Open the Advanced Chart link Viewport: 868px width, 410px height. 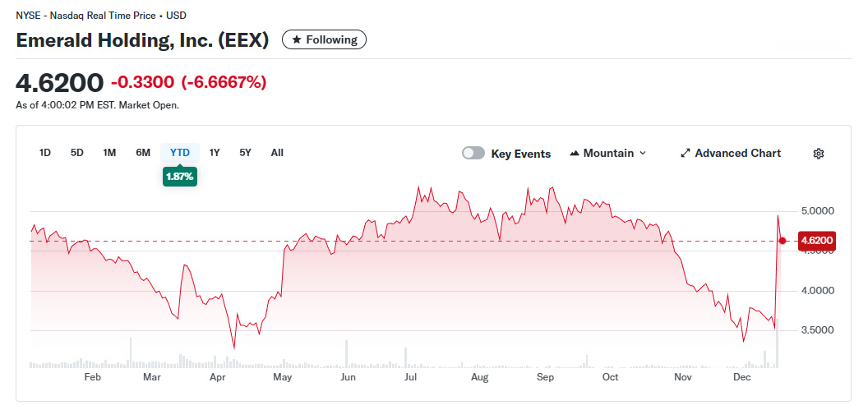click(737, 154)
